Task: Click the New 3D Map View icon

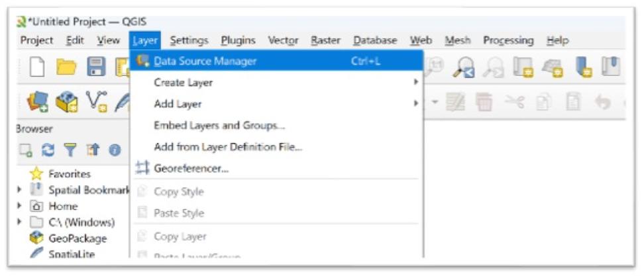Action: pyautogui.click(x=551, y=67)
